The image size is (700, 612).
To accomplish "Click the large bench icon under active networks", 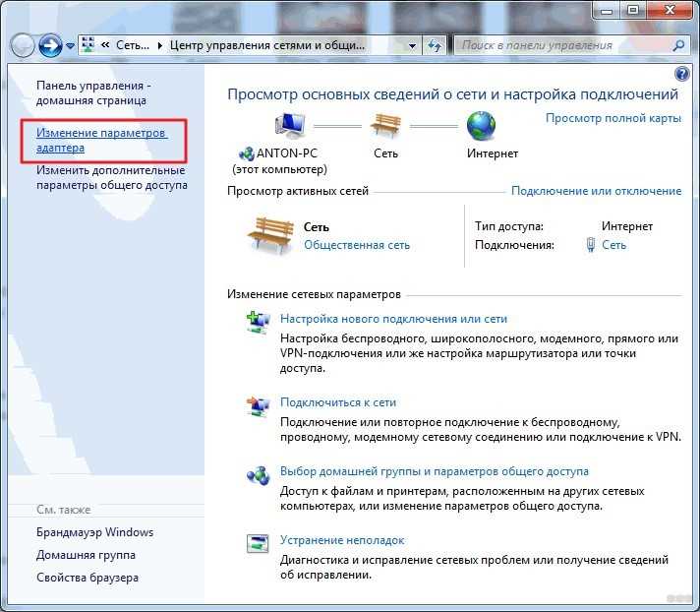I will [270, 235].
